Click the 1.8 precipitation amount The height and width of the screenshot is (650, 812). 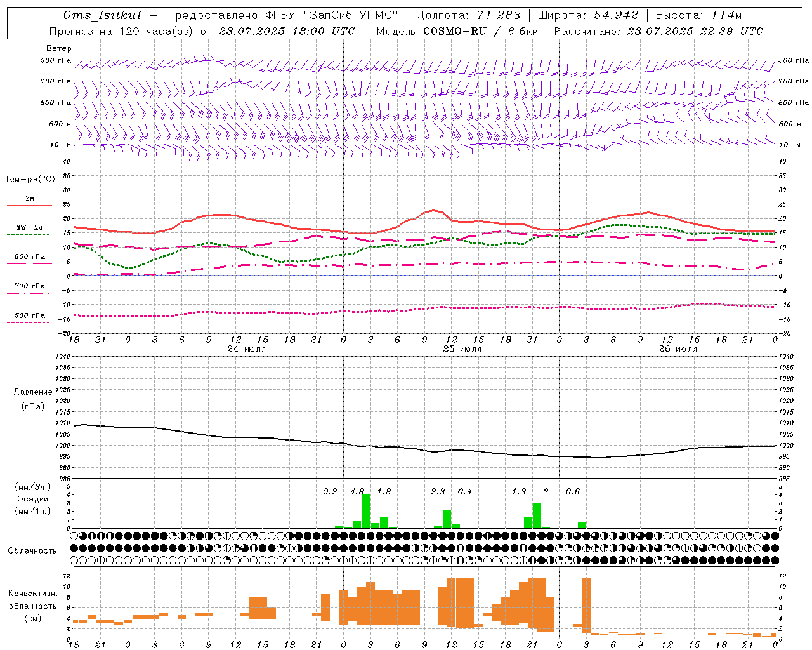click(384, 492)
